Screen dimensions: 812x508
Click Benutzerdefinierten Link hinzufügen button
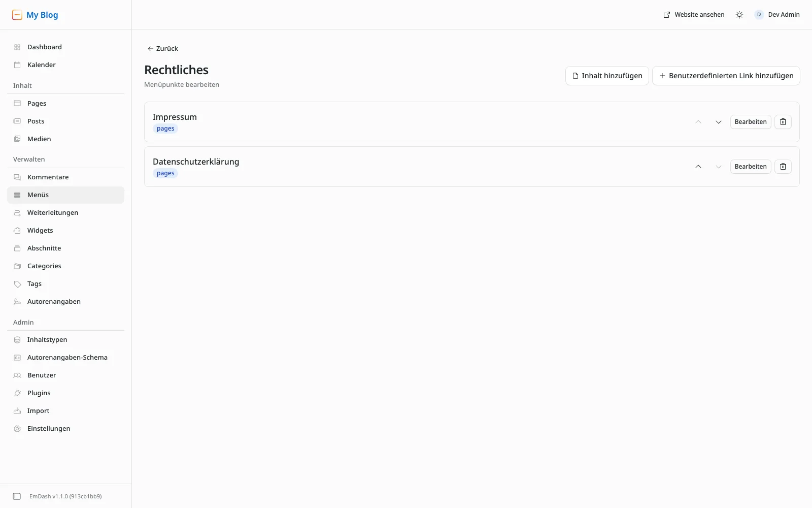point(726,76)
